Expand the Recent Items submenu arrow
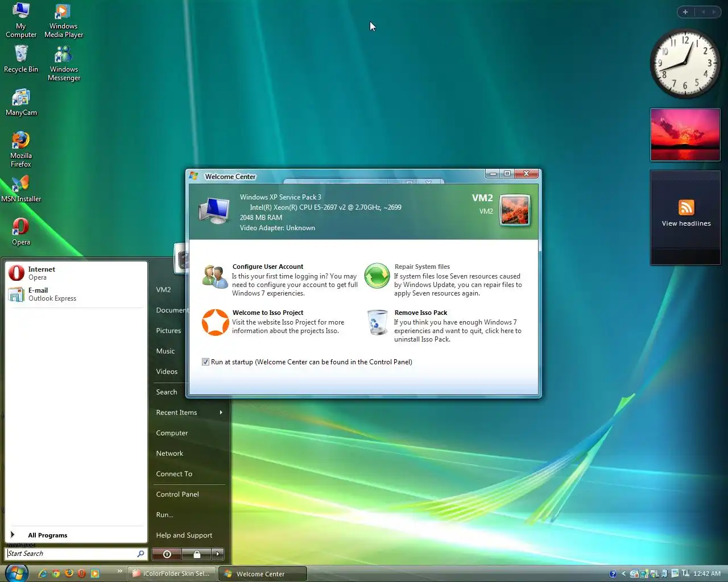728x582 pixels. [x=221, y=413]
